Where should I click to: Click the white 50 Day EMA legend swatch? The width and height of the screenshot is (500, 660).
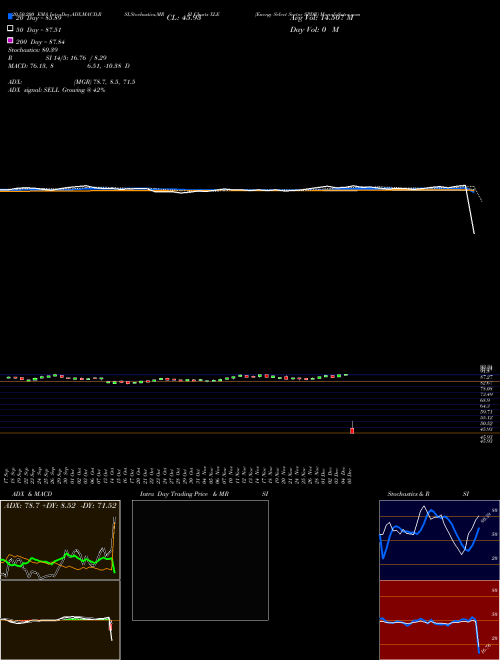click(x=10, y=28)
